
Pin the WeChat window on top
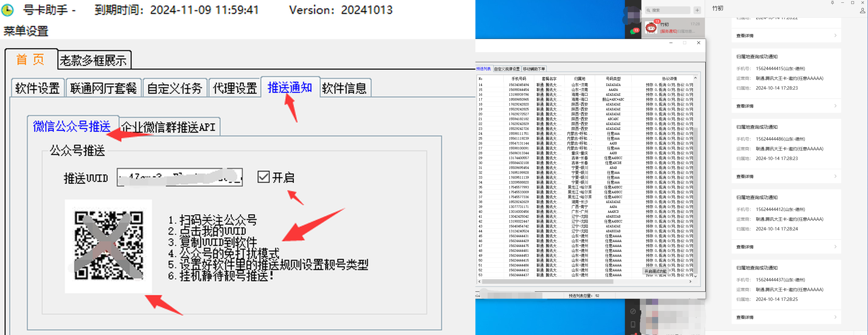[x=832, y=3]
